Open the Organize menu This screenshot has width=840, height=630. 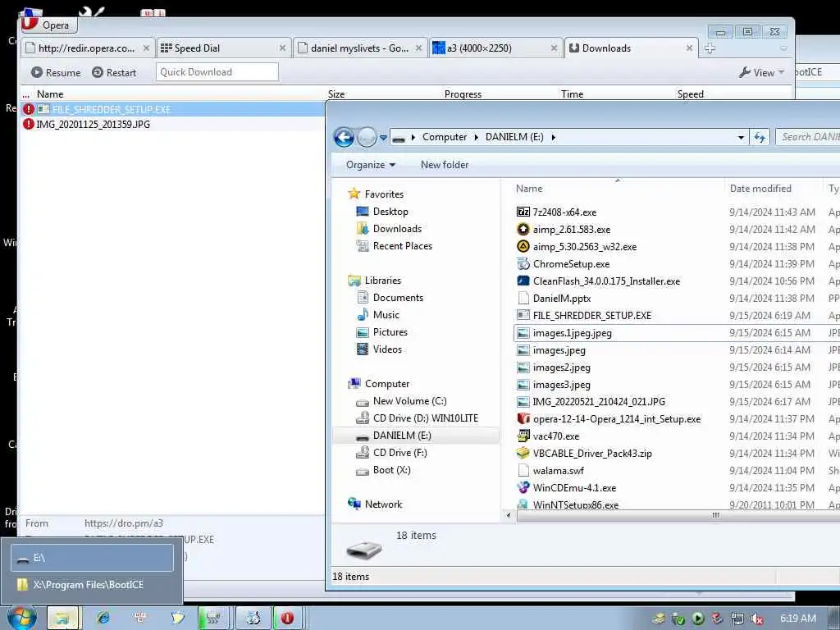[371, 165]
